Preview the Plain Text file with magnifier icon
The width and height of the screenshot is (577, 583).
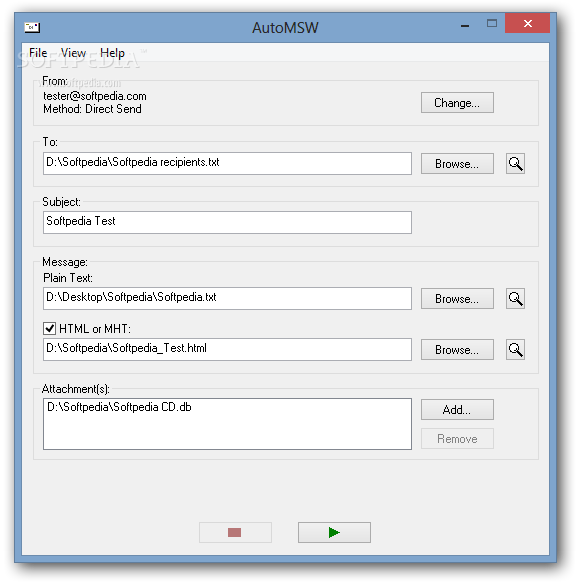(515, 299)
